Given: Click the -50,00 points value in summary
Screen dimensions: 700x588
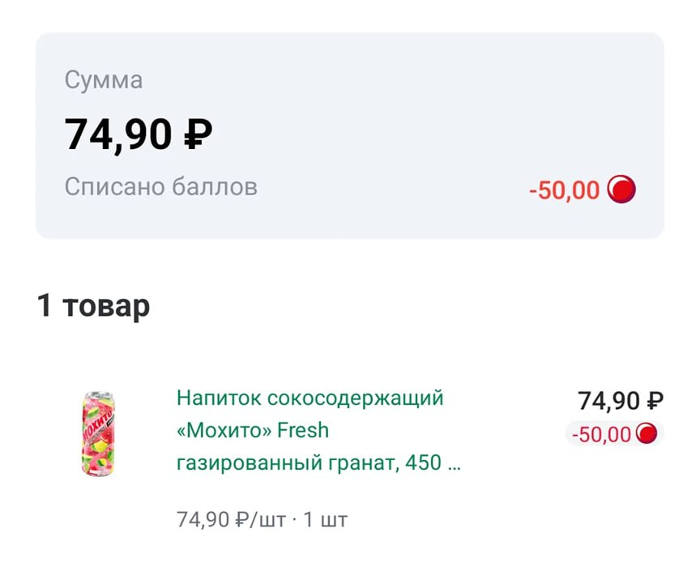Looking at the screenshot, I should click(564, 190).
